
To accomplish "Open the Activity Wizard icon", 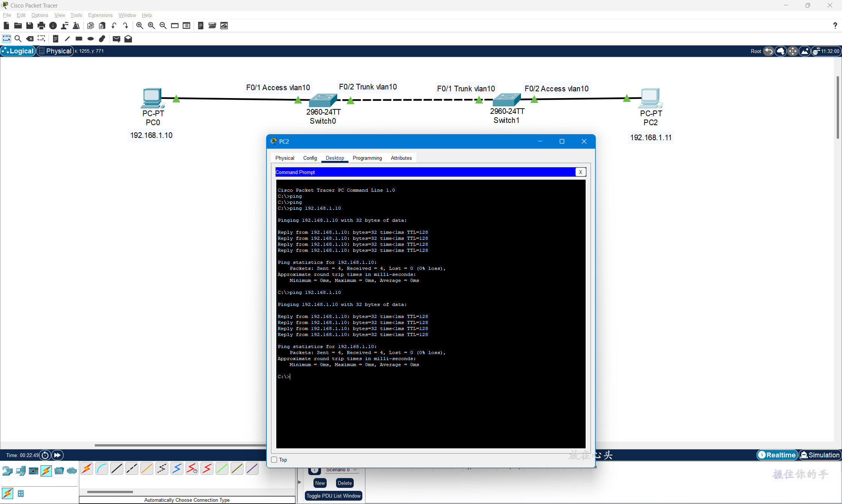I will [x=76, y=26].
